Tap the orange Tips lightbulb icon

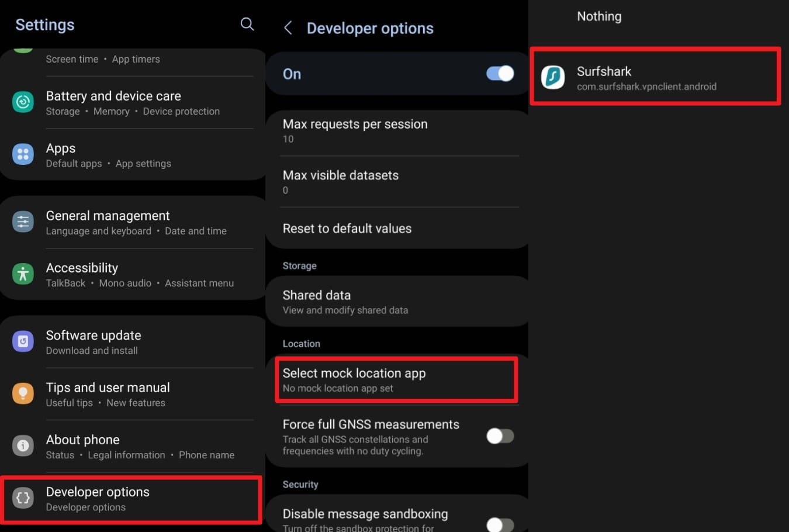23,393
